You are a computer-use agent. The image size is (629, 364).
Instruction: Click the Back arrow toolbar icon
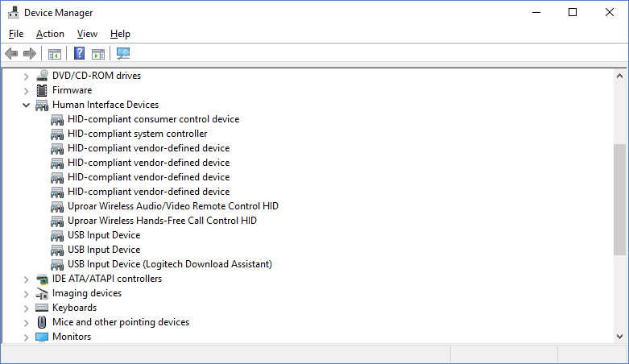[11, 54]
